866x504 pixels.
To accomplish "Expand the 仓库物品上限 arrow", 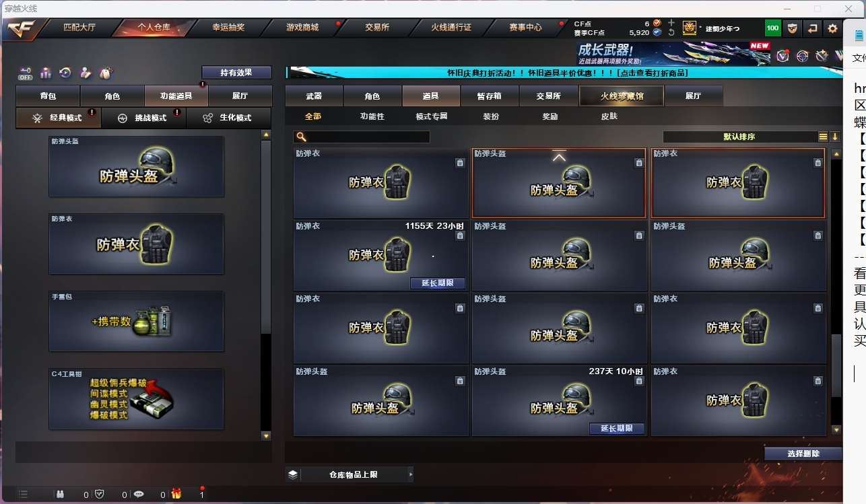I will pos(410,474).
